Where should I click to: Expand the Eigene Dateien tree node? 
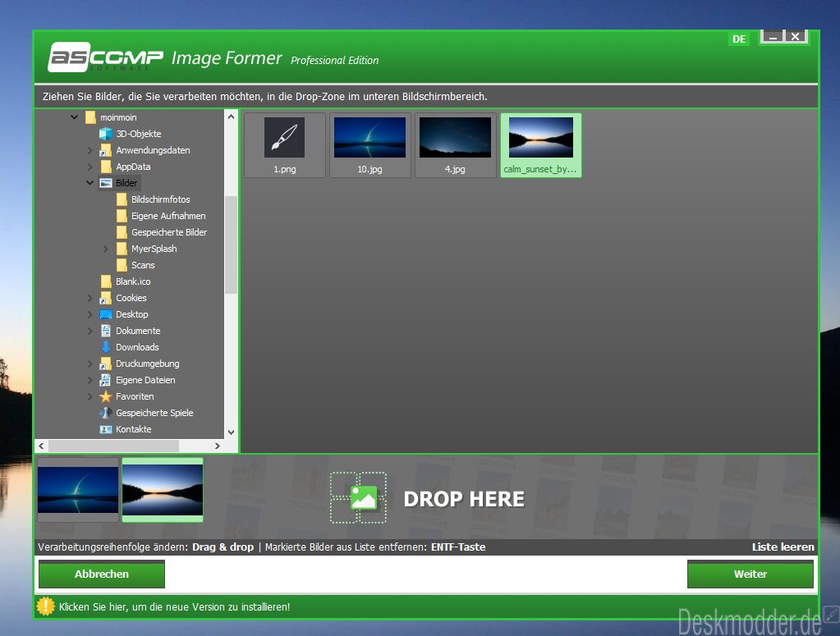pos(90,380)
